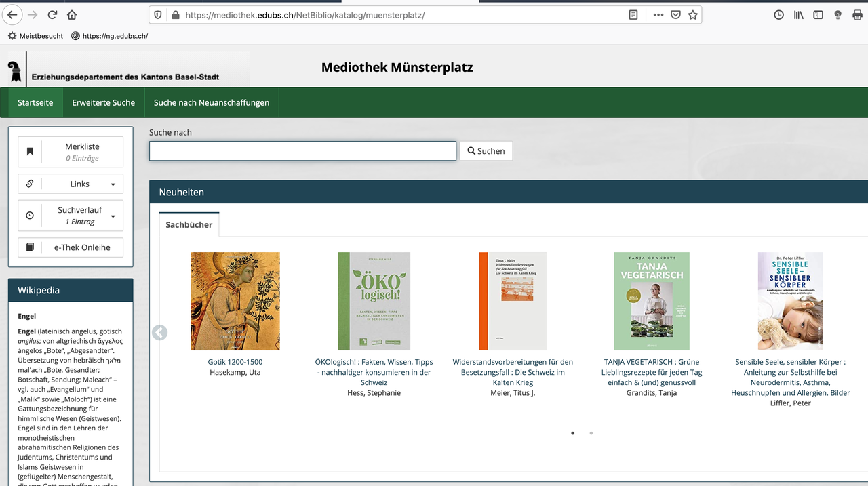Select the second carousel page dot
The height and width of the screenshot is (486, 868).
[591, 433]
